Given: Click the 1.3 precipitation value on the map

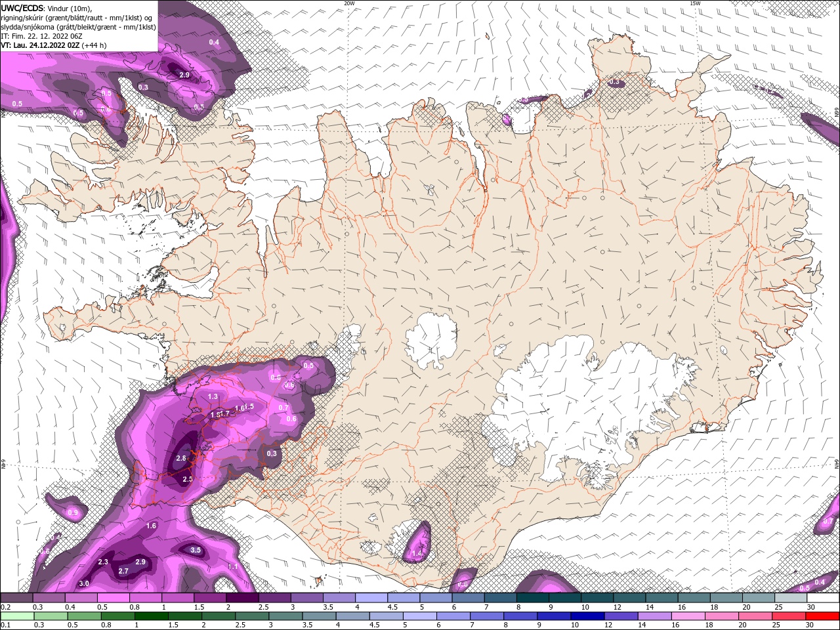Looking at the screenshot, I should pyautogui.click(x=213, y=397).
